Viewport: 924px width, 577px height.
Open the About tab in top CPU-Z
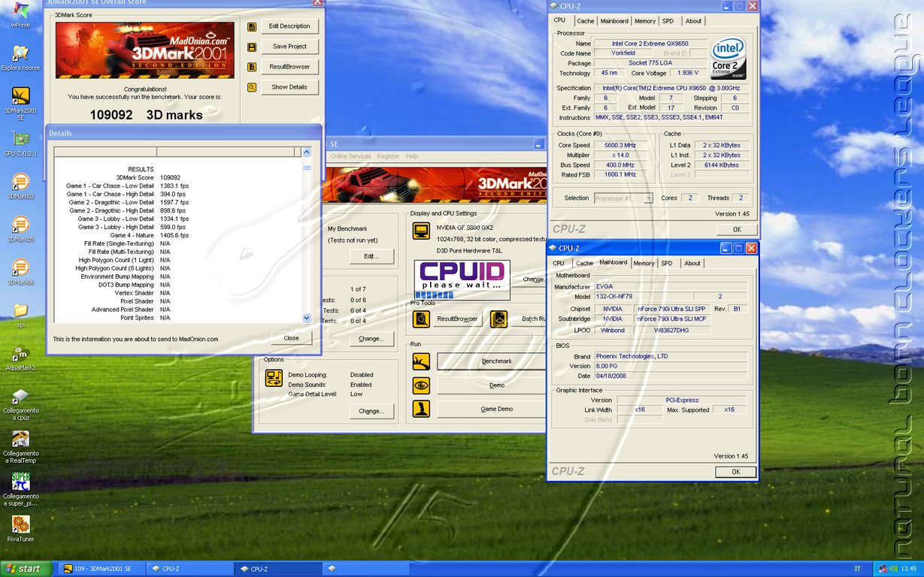(693, 21)
